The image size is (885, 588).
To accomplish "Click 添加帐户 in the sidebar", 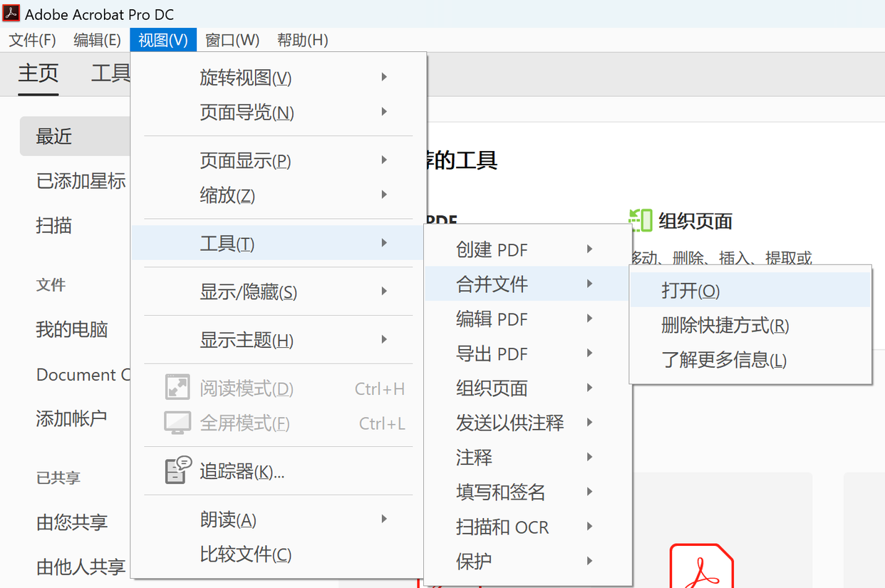I will [72, 418].
